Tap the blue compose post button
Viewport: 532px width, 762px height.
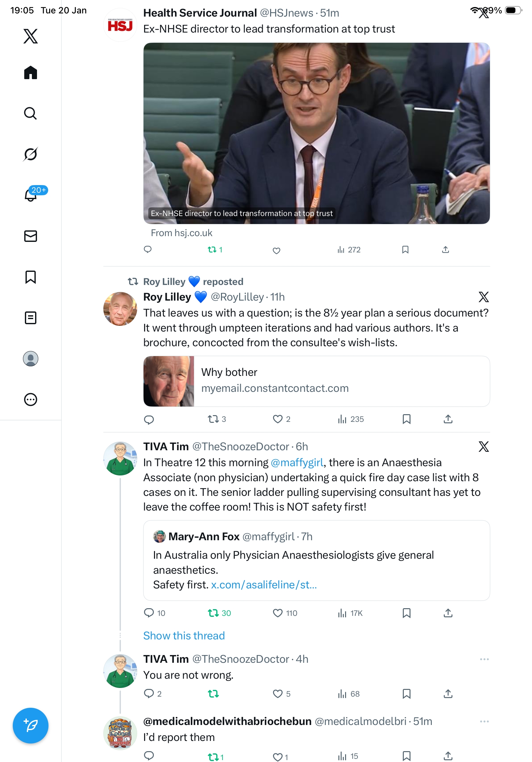[31, 725]
